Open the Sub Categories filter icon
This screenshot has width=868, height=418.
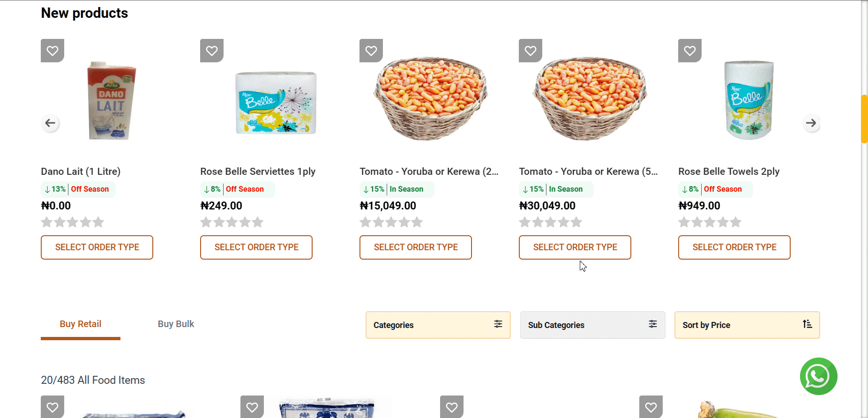pos(653,324)
